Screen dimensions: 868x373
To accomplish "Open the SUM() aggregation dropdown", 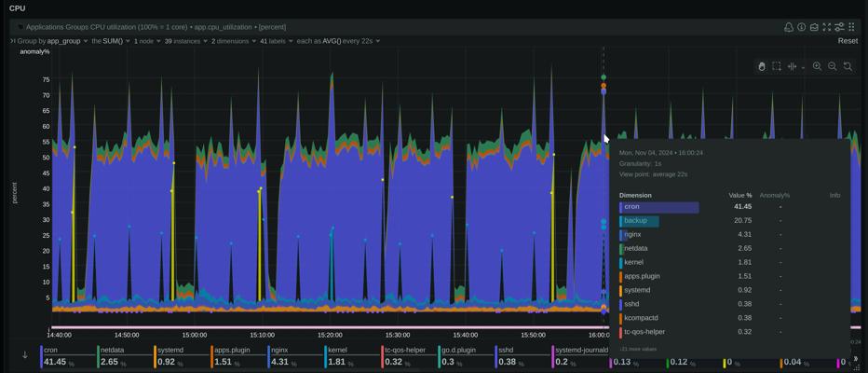I will (x=111, y=41).
